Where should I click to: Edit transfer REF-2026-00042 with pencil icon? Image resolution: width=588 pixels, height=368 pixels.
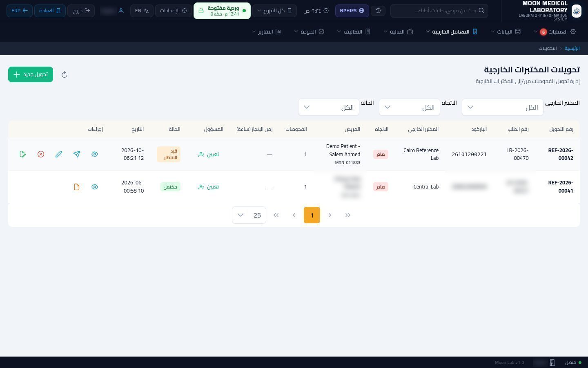click(59, 154)
